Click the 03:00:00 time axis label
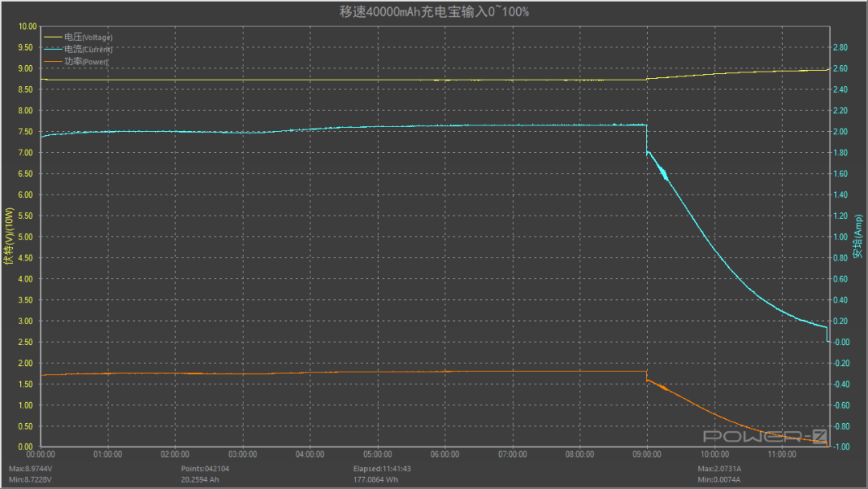Viewport: 868px width, 489px height. click(243, 454)
